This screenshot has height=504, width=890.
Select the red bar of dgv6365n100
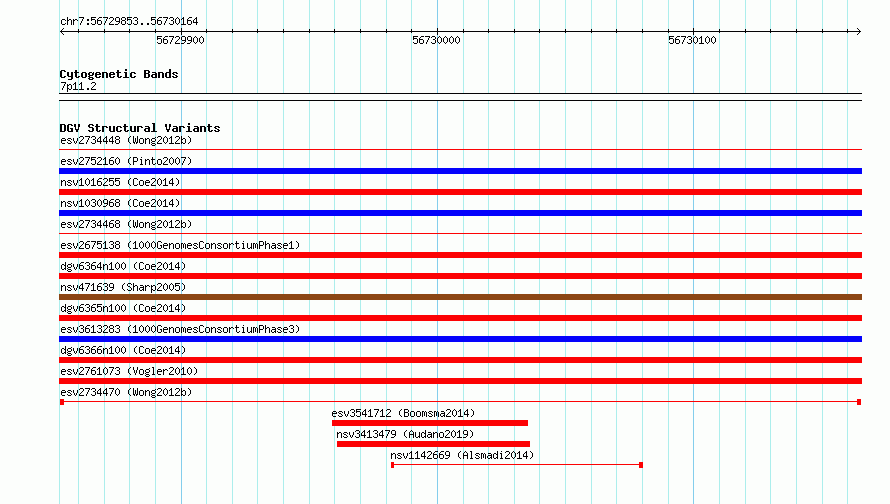click(x=460, y=318)
